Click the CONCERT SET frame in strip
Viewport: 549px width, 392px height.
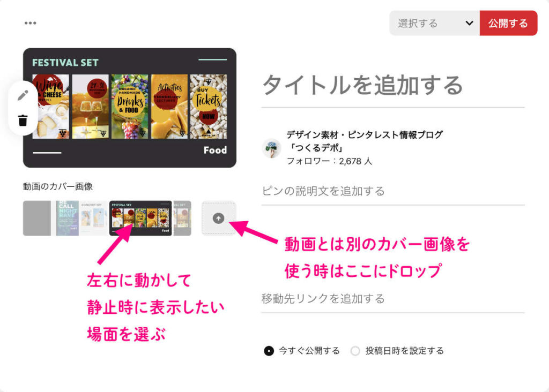click(93, 218)
